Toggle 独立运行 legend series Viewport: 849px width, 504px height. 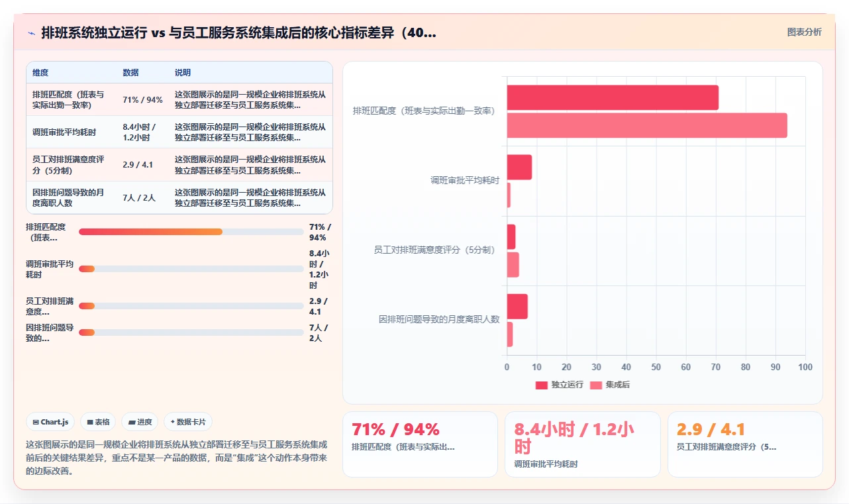click(559, 385)
